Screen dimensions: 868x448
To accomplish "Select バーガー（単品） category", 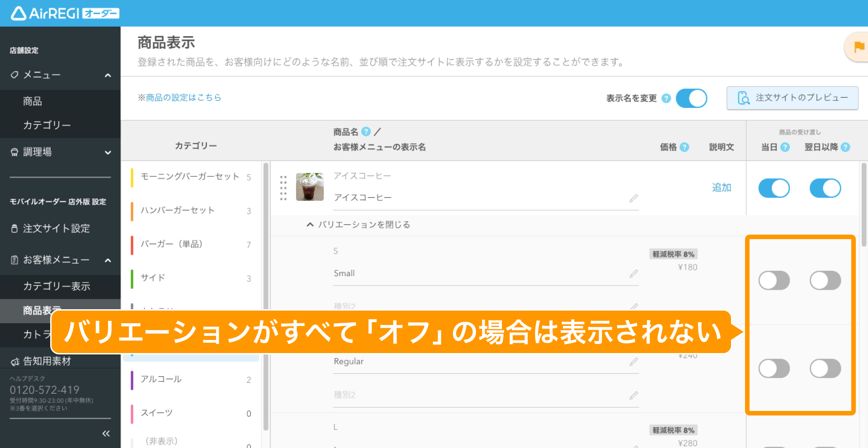I will click(191, 245).
